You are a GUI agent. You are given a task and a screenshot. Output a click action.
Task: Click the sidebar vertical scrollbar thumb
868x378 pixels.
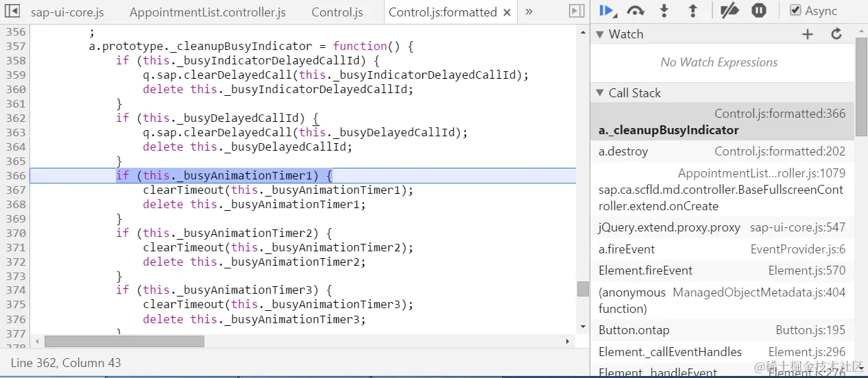(862, 88)
